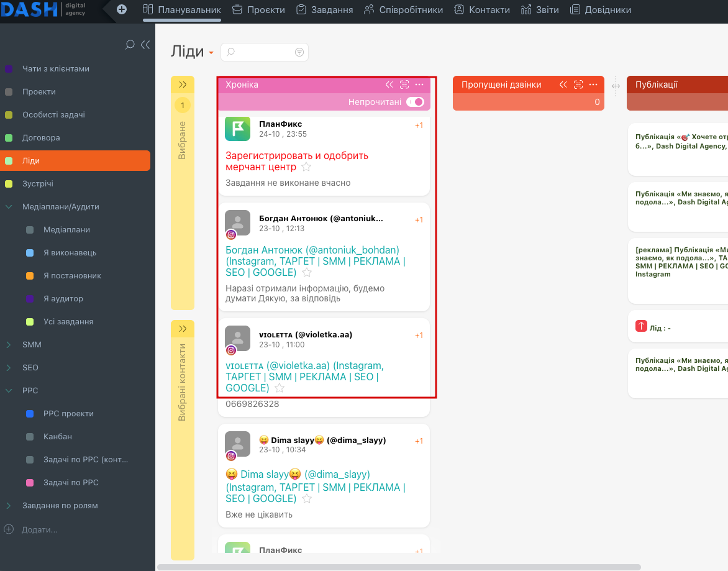
Task: Click the Ліди search input field
Action: click(265, 52)
